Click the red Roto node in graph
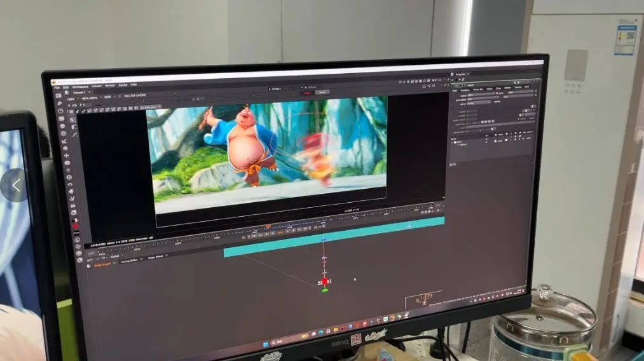 pyautogui.click(x=324, y=281)
